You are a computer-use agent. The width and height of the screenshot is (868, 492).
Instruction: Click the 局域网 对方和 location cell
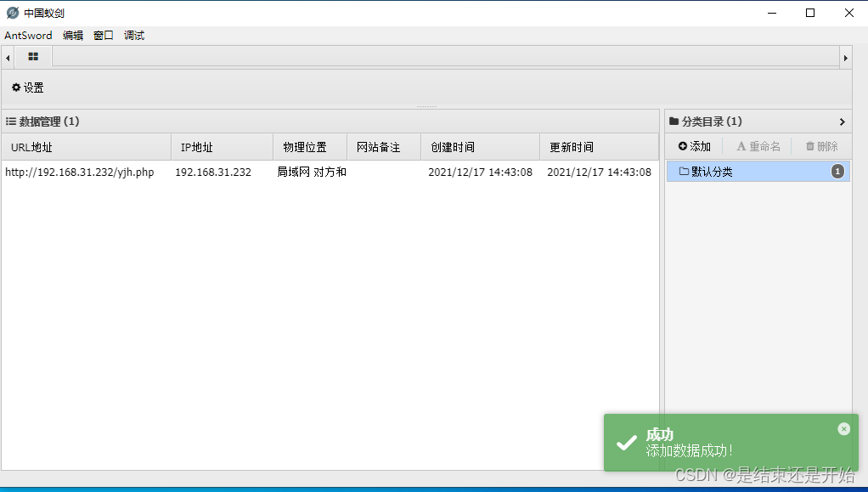[312, 172]
